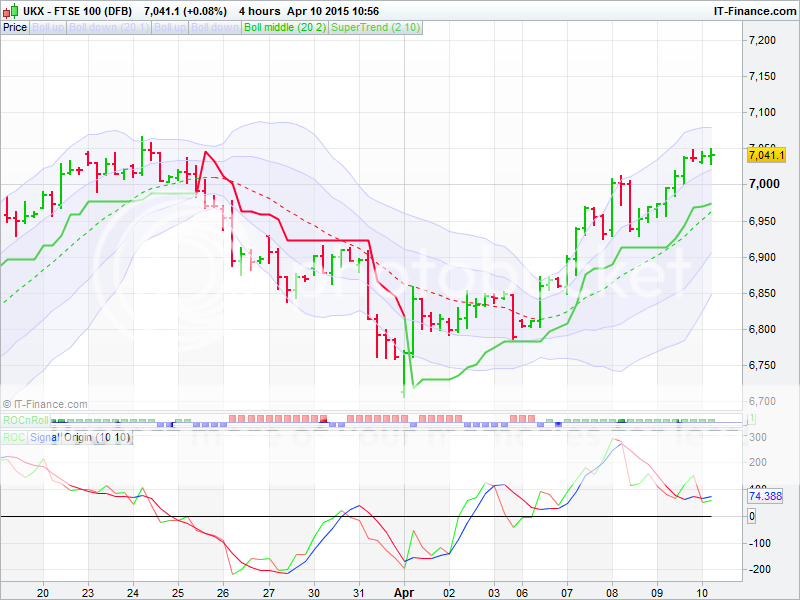
Task: Click the ROC value tag 74.388
Action: (765, 496)
